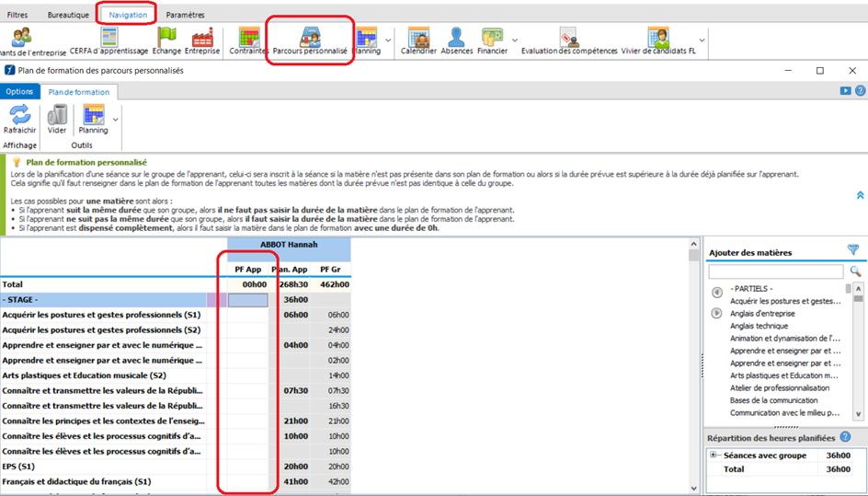Open the Planning dropdown arrow in Outils
This screenshot has height=496, width=868.
pos(115,119)
